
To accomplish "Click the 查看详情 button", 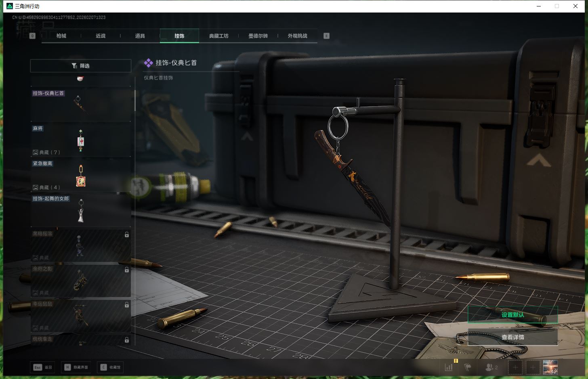I will [x=512, y=337].
